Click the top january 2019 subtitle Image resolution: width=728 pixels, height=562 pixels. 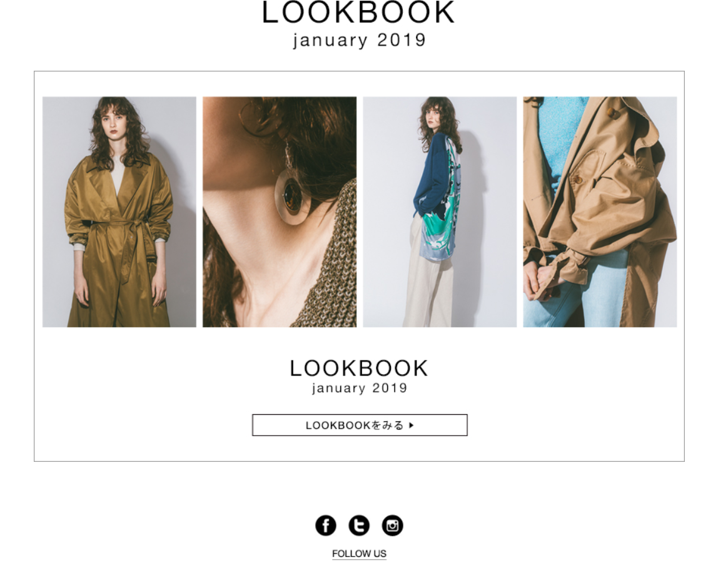point(360,40)
